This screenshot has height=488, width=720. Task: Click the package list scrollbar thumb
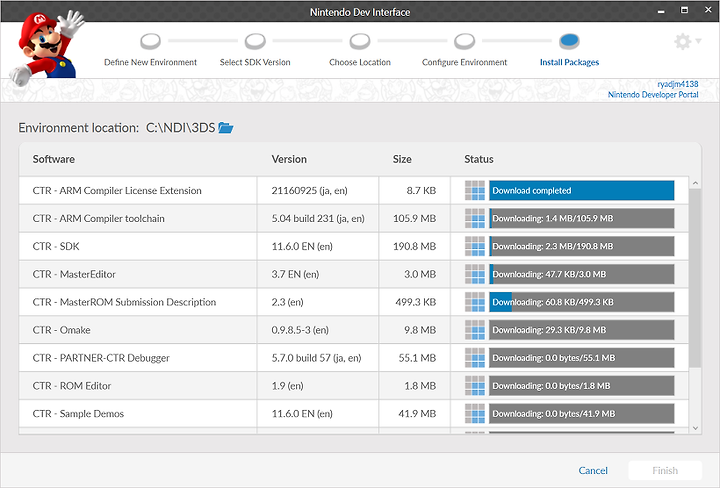695,278
